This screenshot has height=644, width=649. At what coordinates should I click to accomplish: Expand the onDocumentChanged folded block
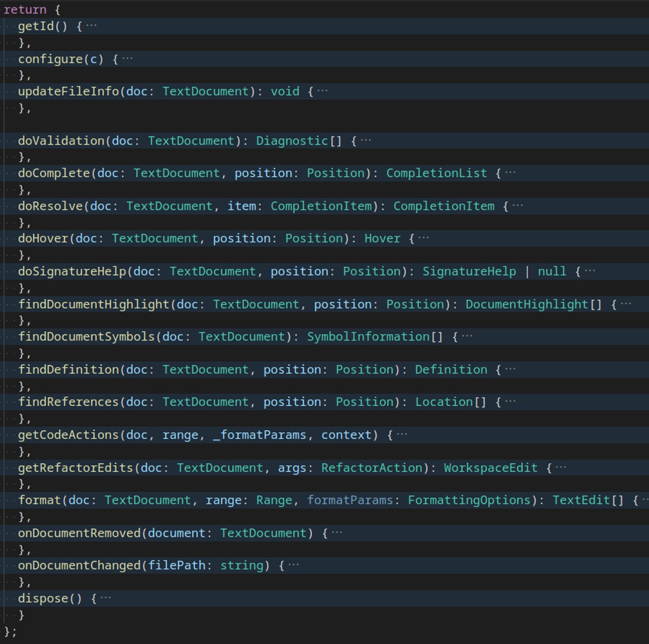click(293, 566)
